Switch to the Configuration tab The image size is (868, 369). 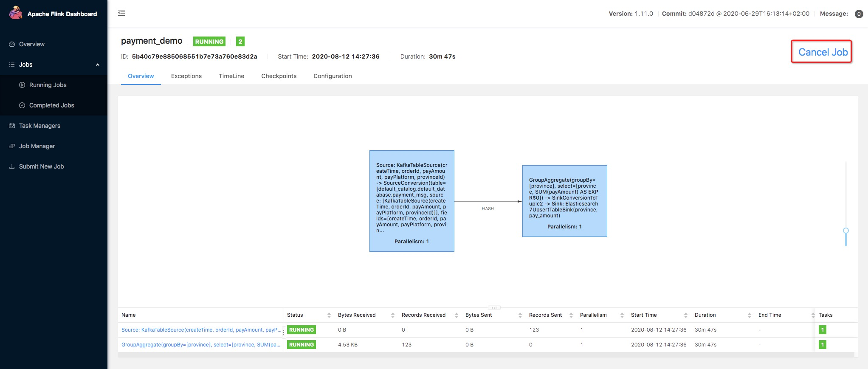[x=333, y=76]
